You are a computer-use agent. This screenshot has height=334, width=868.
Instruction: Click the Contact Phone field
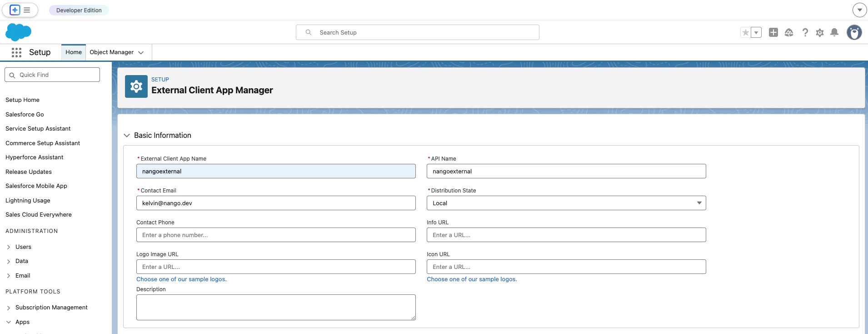[x=276, y=235]
